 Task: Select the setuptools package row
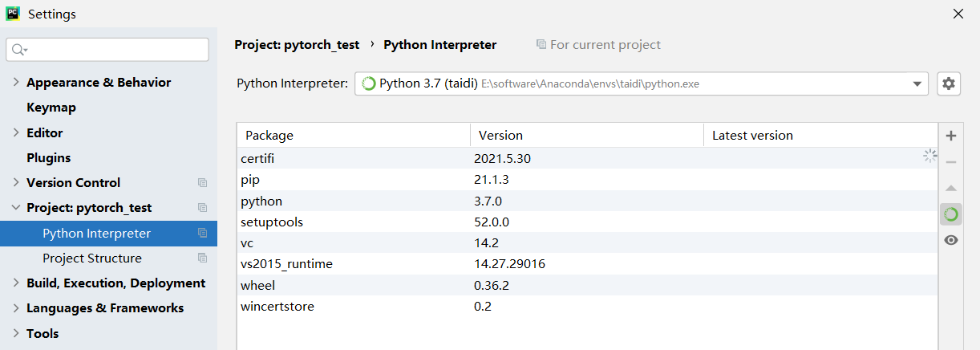(x=272, y=222)
